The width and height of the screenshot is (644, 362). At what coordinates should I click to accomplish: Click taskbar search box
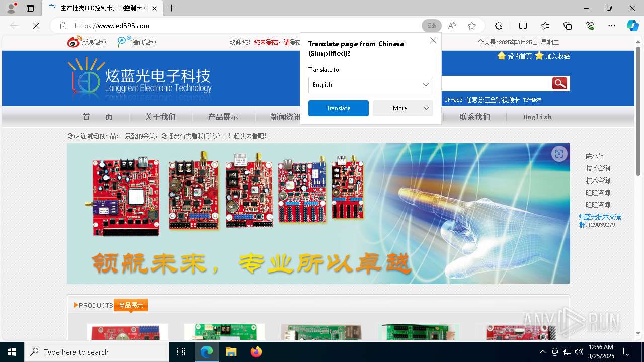97,352
